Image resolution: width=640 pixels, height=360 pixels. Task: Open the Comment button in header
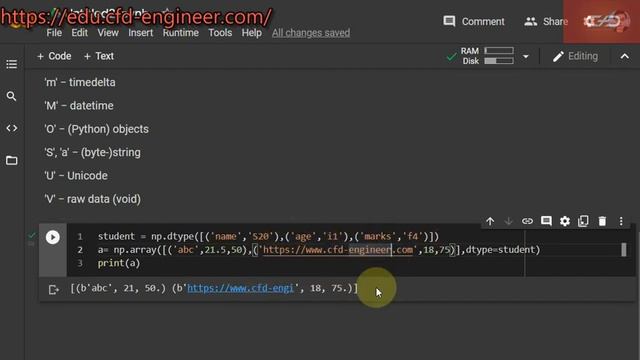tap(474, 21)
